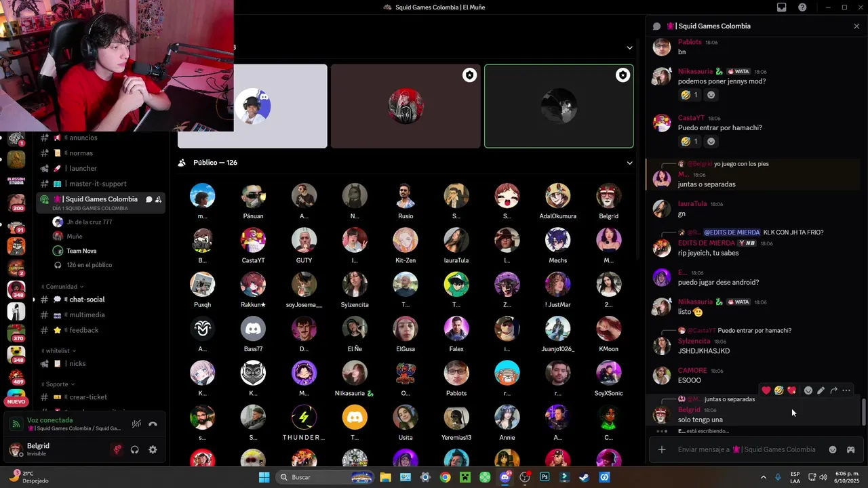
Task: Open the Discord help question mark icon
Action: 803,7
